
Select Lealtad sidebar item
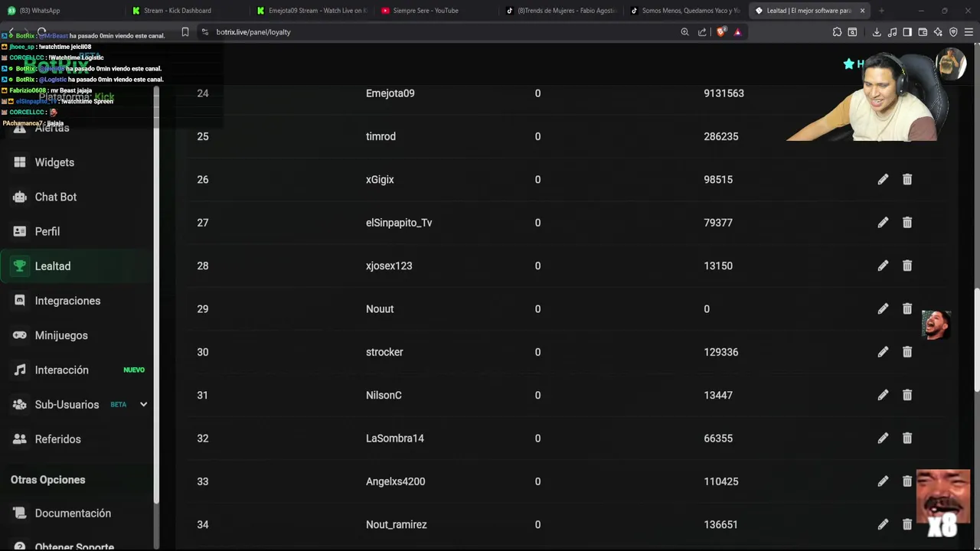(77, 266)
